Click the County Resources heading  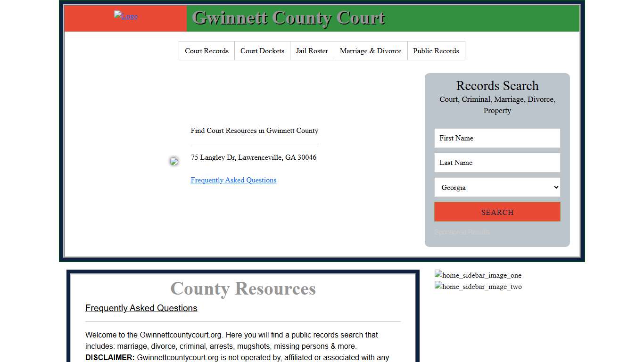pos(243,288)
